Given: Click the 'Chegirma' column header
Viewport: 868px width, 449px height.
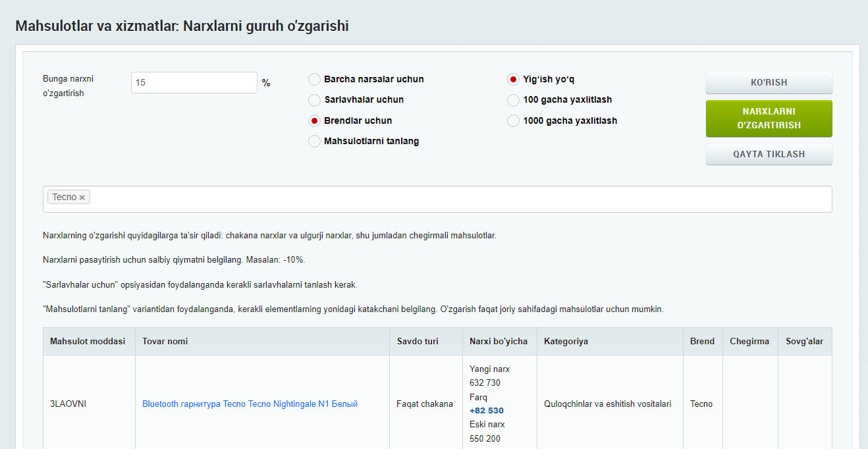Looking at the screenshot, I should [749, 341].
